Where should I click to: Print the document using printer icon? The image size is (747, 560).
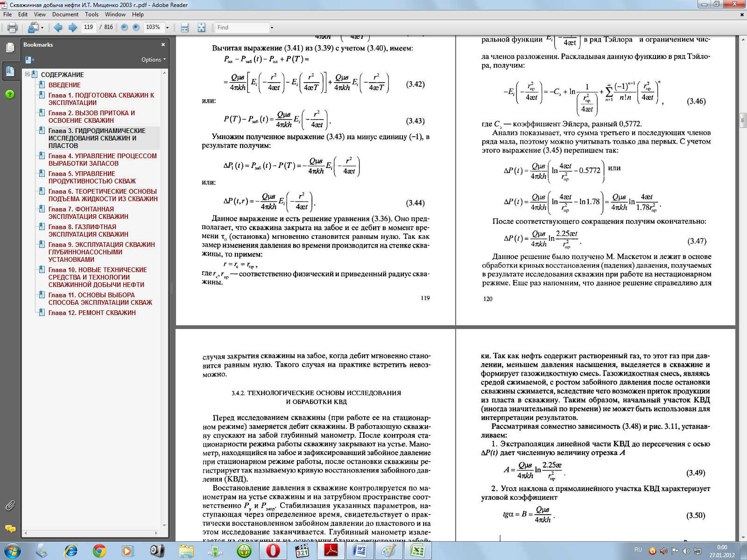(x=12, y=28)
